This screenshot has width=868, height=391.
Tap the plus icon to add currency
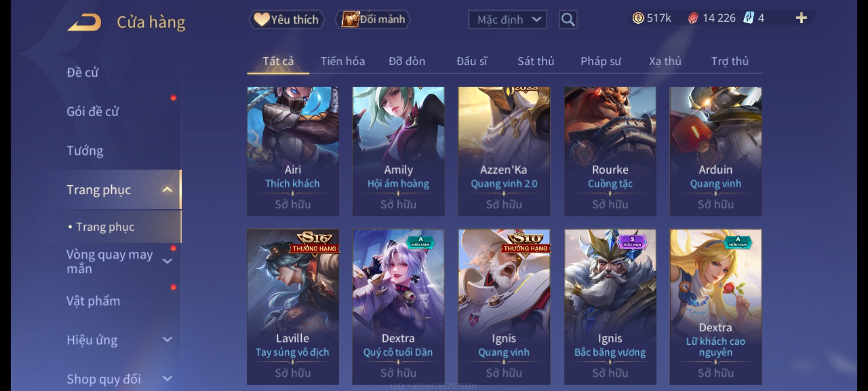[x=801, y=18]
